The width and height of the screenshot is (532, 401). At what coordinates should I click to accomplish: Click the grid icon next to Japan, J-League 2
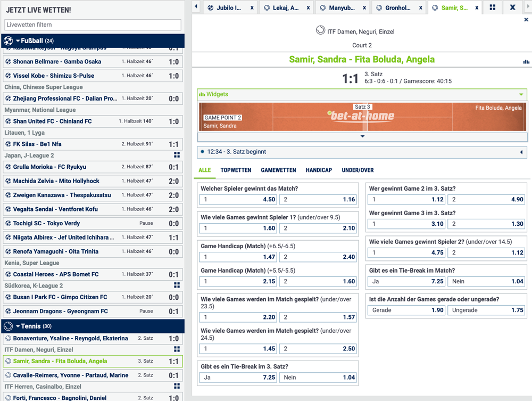coord(177,155)
